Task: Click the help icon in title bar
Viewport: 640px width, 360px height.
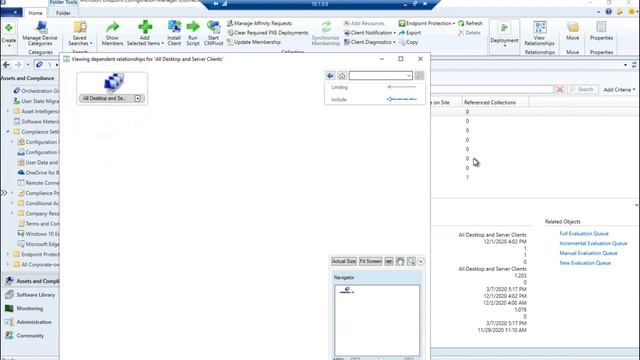Action: click(609, 12)
